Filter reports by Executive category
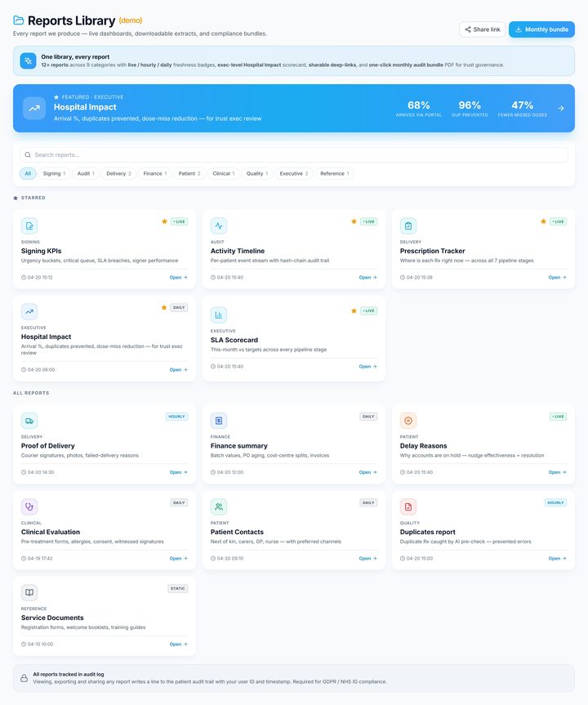588x705 pixels. 293,173
